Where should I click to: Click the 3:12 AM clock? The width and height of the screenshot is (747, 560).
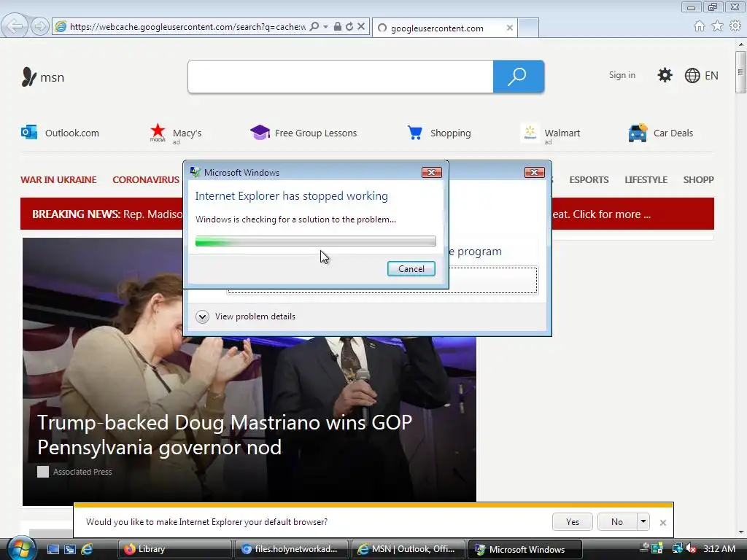pos(719,549)
